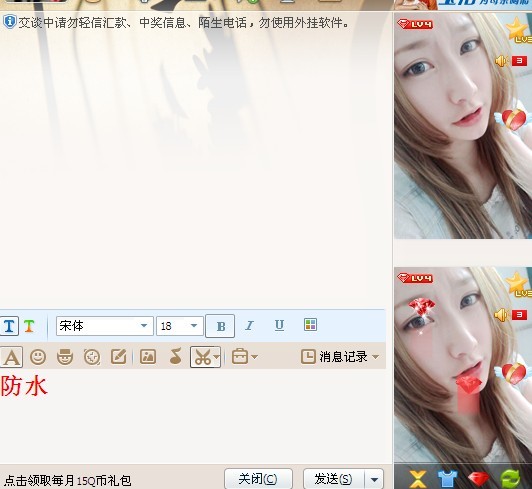Image resolution: width=532 pixels, height=489 pixels.
Task: Click the lower QQ show avatar image
Action: coord(463,365)
